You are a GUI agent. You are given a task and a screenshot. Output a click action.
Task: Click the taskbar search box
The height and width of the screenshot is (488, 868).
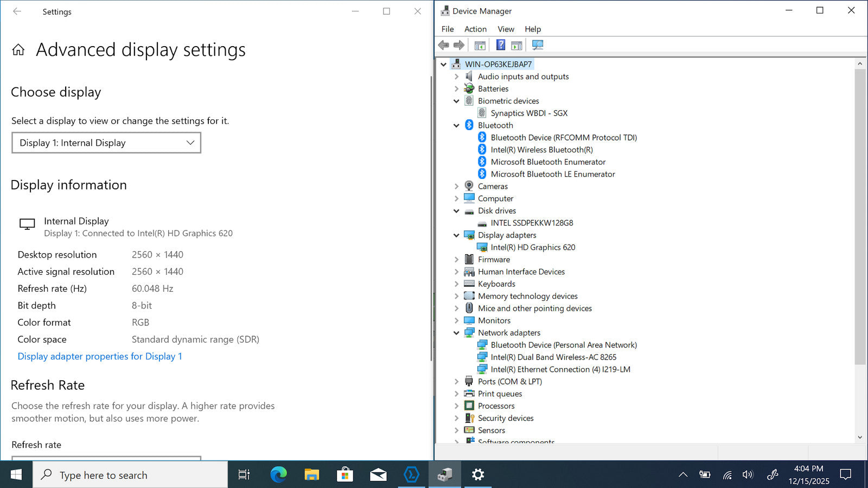(130, 475)
